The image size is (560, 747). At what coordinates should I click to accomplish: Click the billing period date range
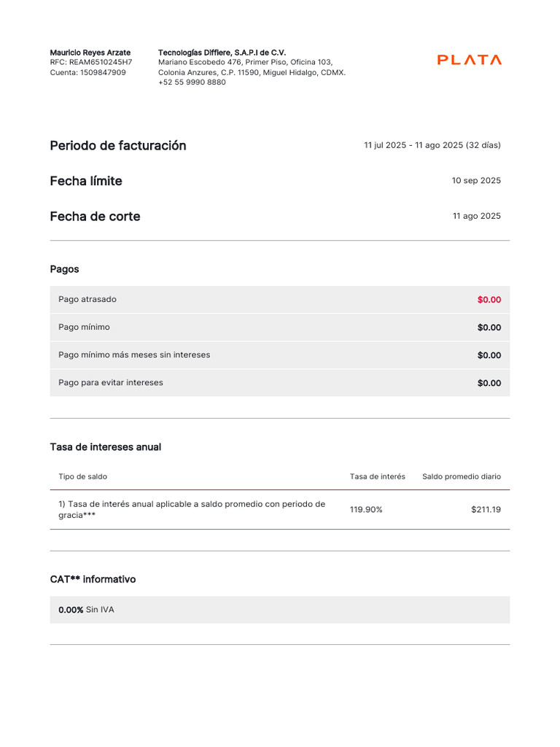pyautogui.click(x=432, y=145)
